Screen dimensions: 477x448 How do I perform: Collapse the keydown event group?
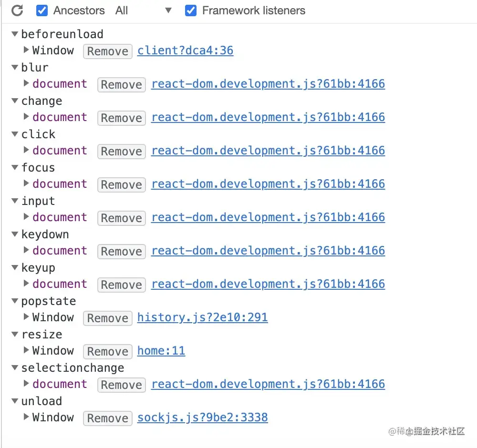click(14, 234)
